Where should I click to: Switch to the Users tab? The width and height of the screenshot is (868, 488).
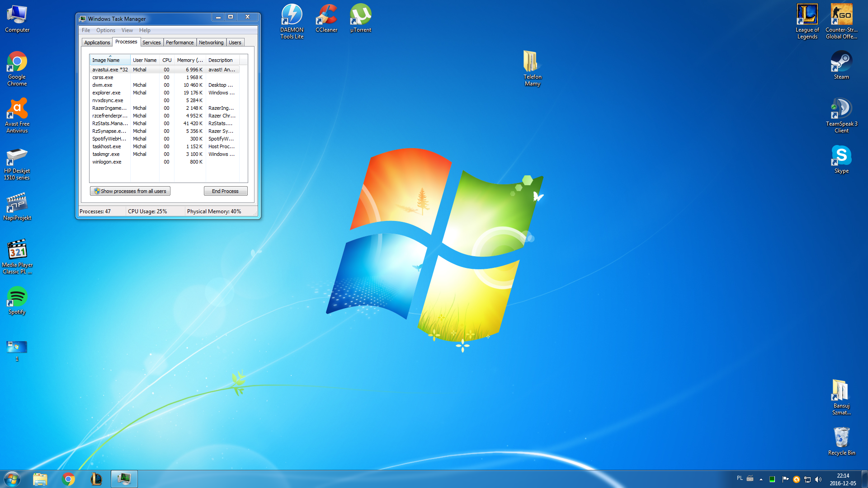click(x=235, y=42)
